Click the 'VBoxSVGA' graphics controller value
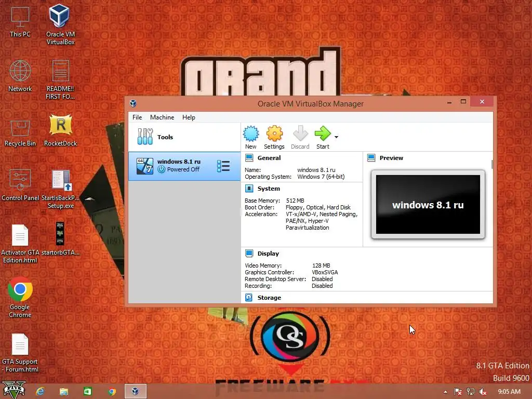The height and width of the screenshot is (399, 532). [x=325, y=272]
